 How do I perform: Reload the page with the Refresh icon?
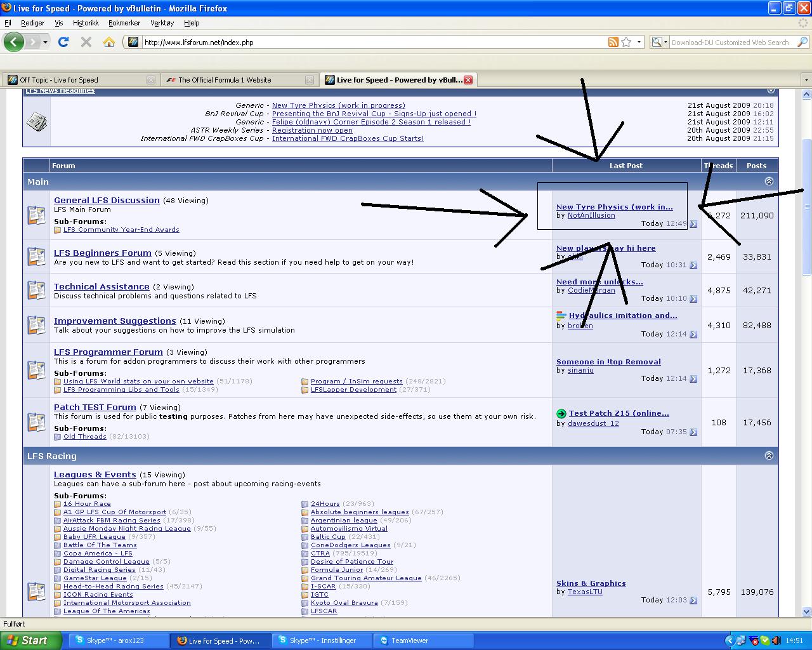click(63, 43)
